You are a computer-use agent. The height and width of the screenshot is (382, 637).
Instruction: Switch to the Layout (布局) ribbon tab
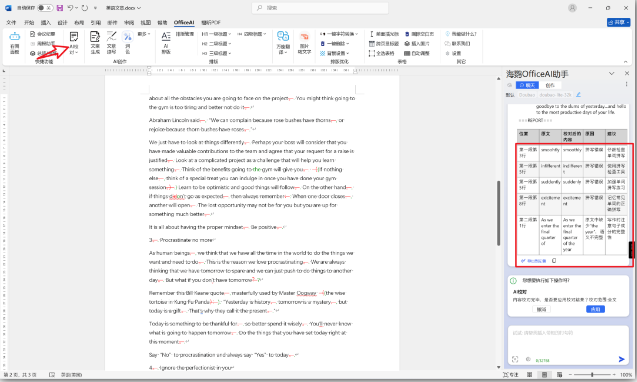click(79, 22)
